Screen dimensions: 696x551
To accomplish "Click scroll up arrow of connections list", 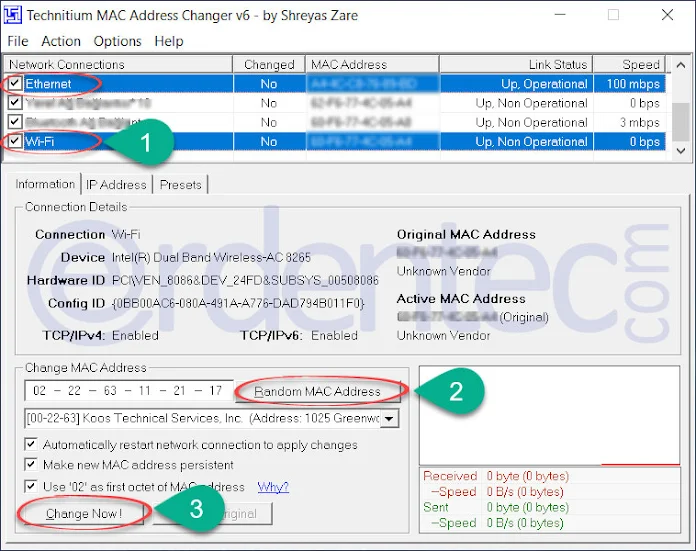I will pos(680,65).
